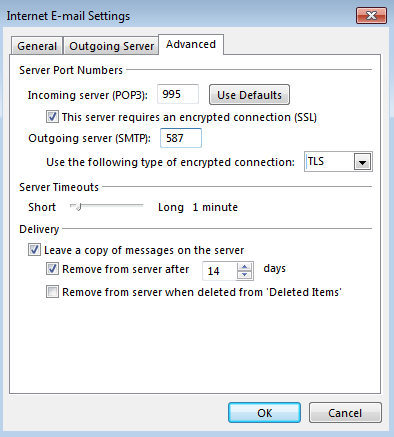Click the Incoming server POP3 port field
The height and width of the screenshot is (437, 394).
[x=178, y=94]
